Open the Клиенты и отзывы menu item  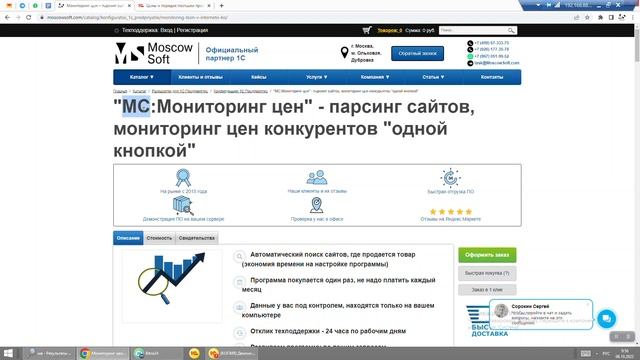[x=200, y=77]
